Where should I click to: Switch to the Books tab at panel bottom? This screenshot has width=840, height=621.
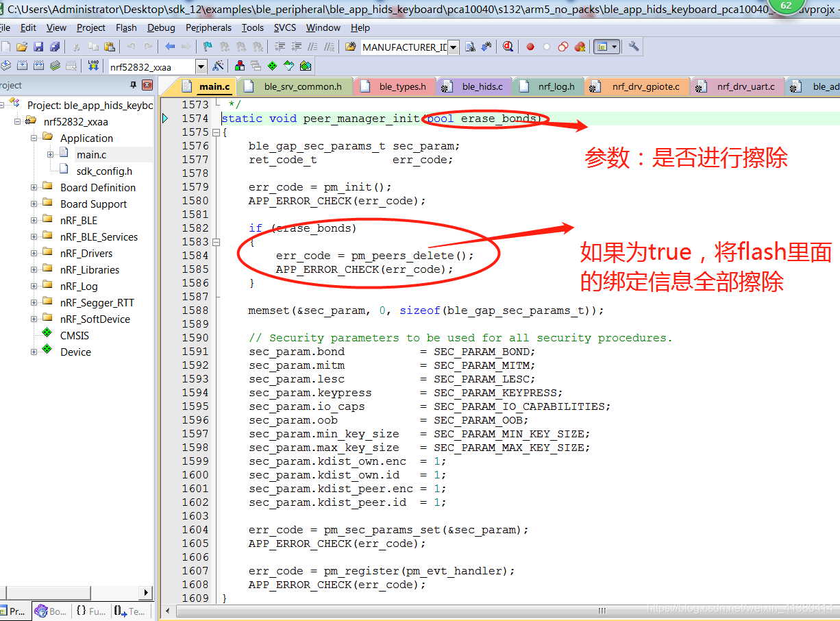[x=51, y=611]
